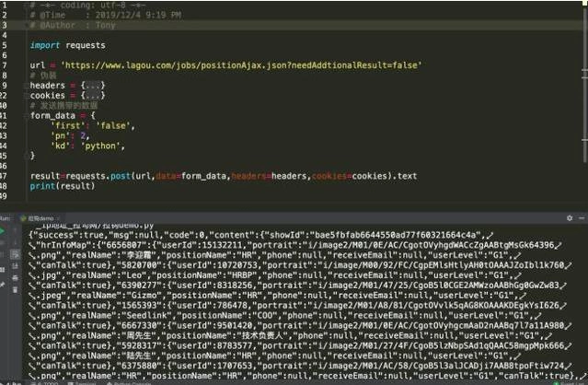Click the 'cookies' variable name on line 22

(x=48, y=96)
